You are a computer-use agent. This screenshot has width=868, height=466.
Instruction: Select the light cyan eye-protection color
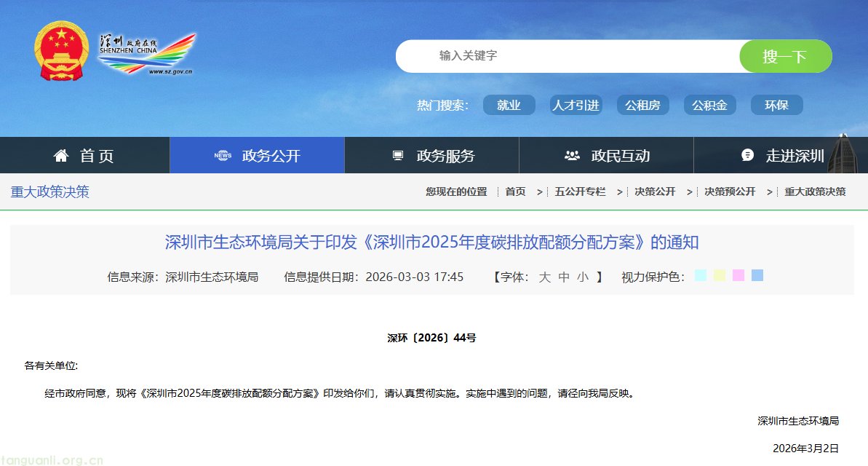[x=701, y=275]
